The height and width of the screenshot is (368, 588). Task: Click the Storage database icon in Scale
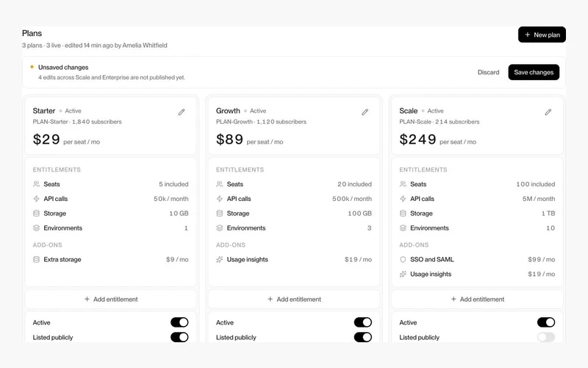click(403, 213)
